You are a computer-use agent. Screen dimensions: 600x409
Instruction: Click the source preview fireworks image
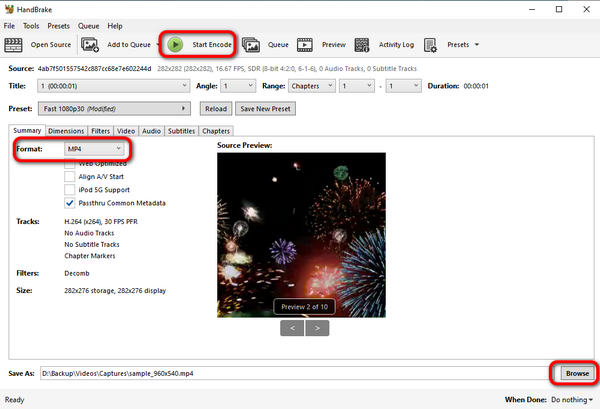point(302,235)
